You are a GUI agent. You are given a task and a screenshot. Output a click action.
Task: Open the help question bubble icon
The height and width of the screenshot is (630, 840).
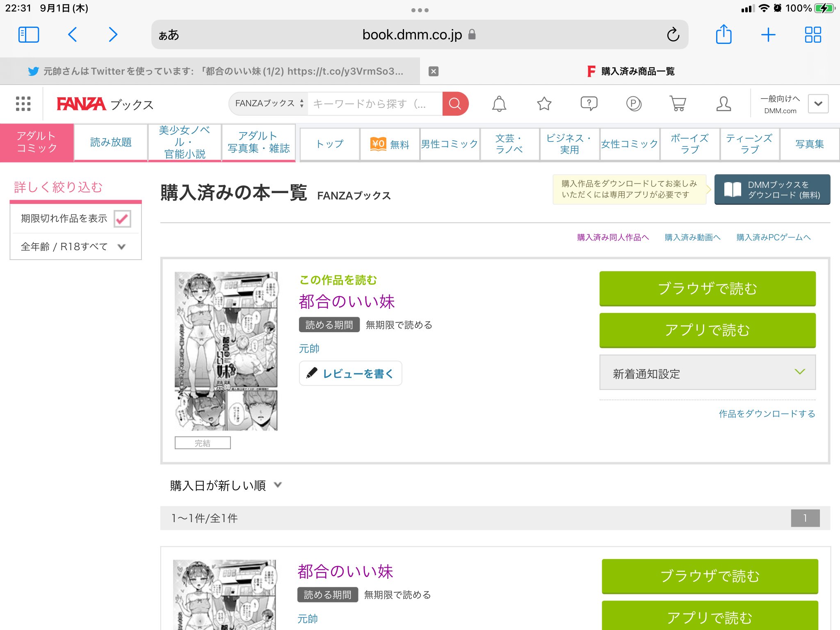(x=589, y=104)
